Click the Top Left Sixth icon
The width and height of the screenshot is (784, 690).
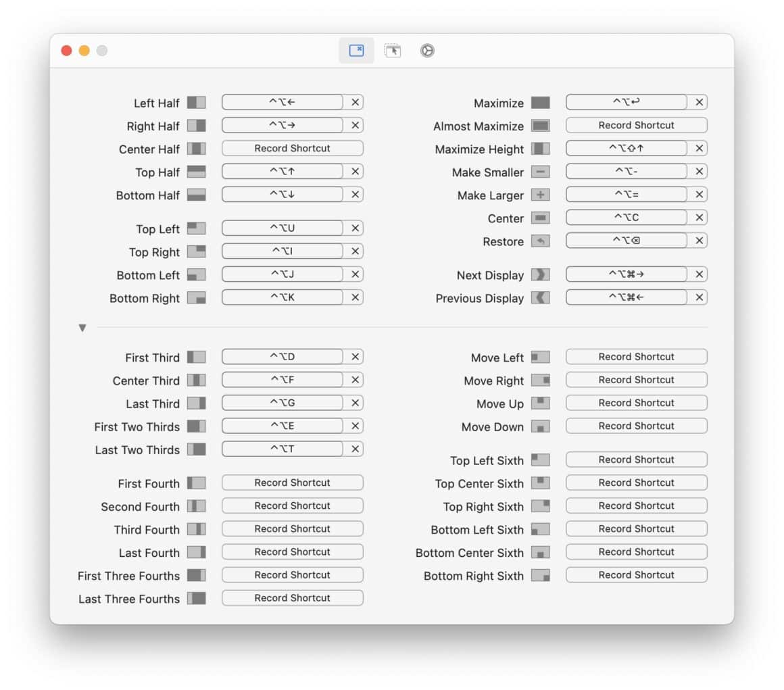point(541,460)
